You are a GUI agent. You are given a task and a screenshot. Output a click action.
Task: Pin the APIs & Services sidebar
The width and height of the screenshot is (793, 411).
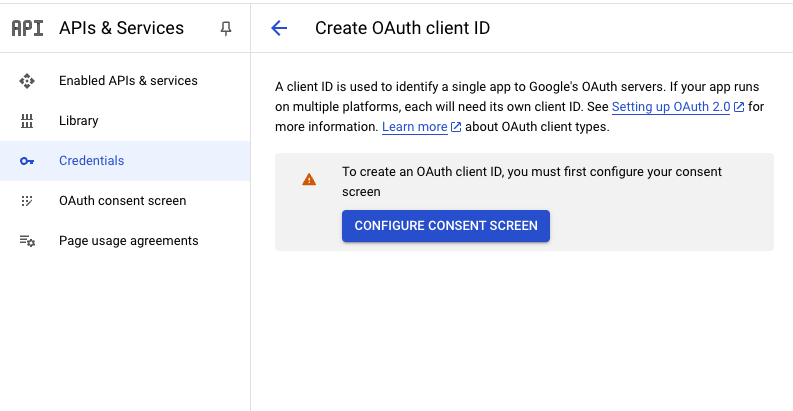point(226,28)
